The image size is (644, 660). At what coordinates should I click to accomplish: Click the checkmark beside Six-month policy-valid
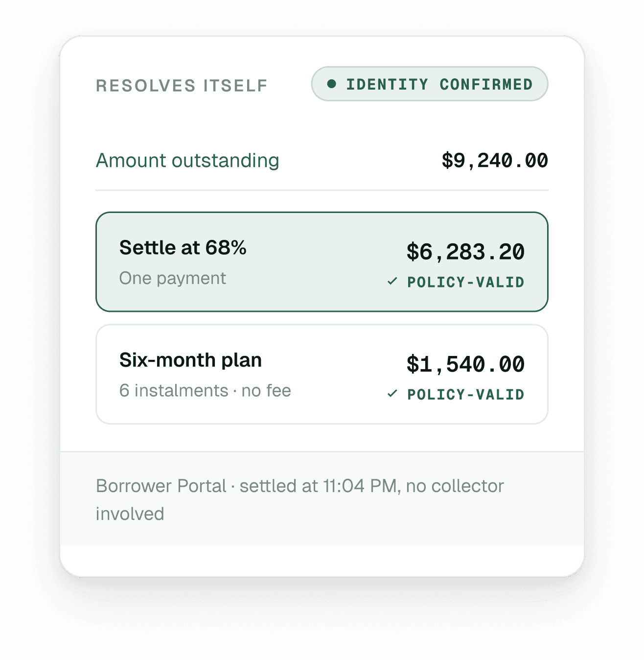[392, 393]
